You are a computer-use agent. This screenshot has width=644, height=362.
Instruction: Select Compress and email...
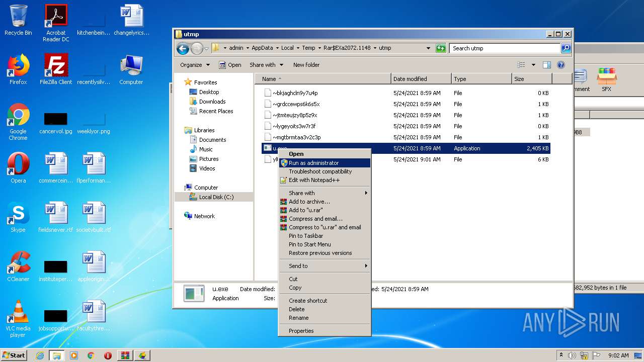[325, 219]
